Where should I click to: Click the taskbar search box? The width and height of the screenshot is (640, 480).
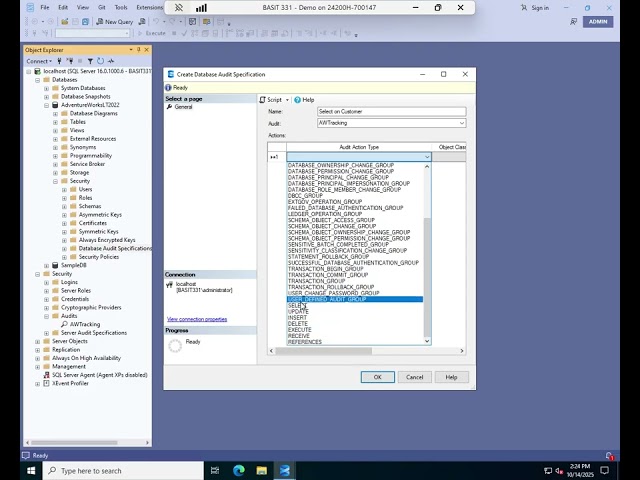[x=123, y=471]
